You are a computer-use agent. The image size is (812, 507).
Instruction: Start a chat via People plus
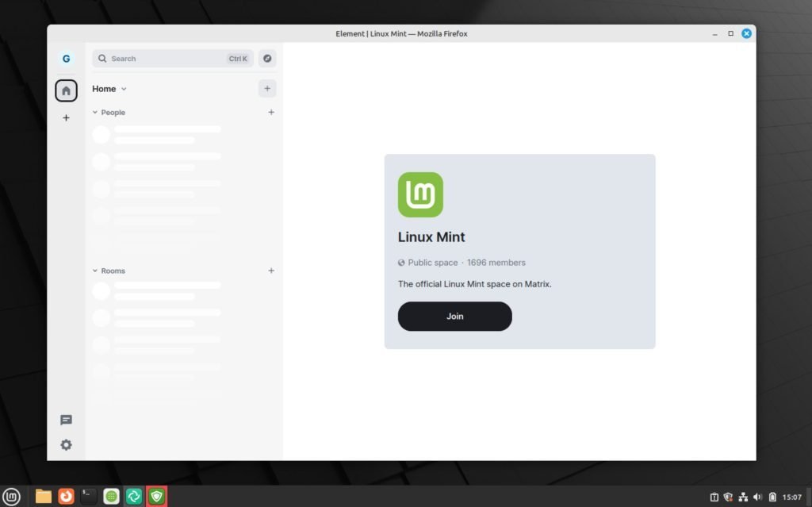(271, 112)
